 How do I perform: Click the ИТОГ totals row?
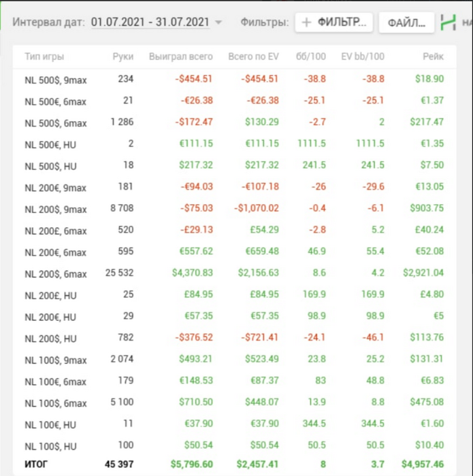coord(234,464)
